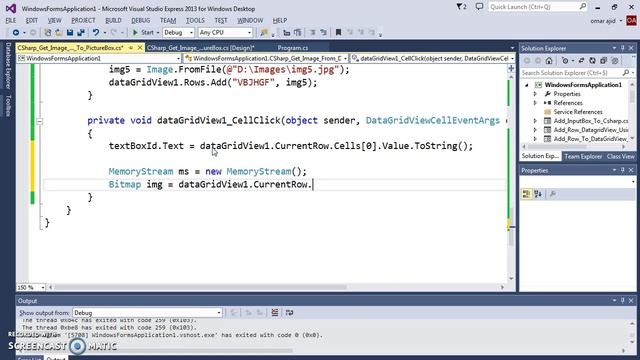This screenshot has height=360, width=640.
Task: Open the WINDOW menu
Action: [250, 20]
